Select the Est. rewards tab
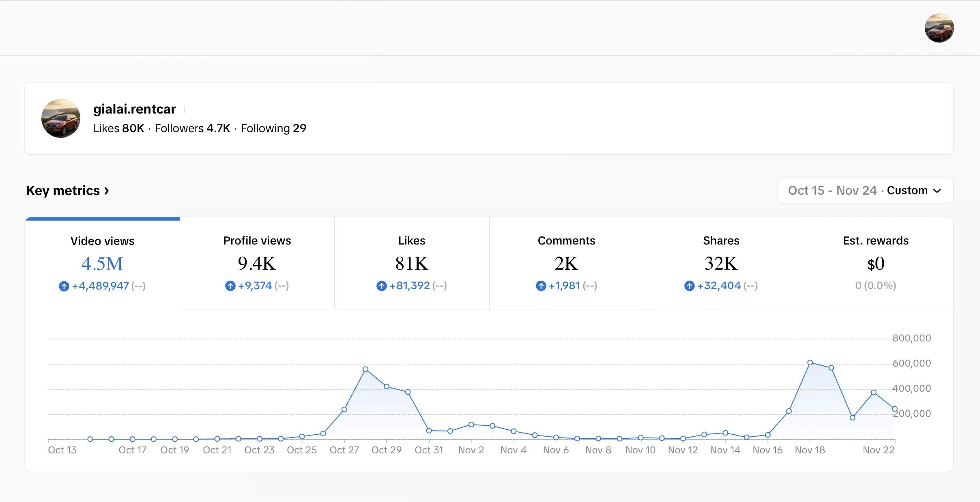980x502 pixels. tap(876, 264)
